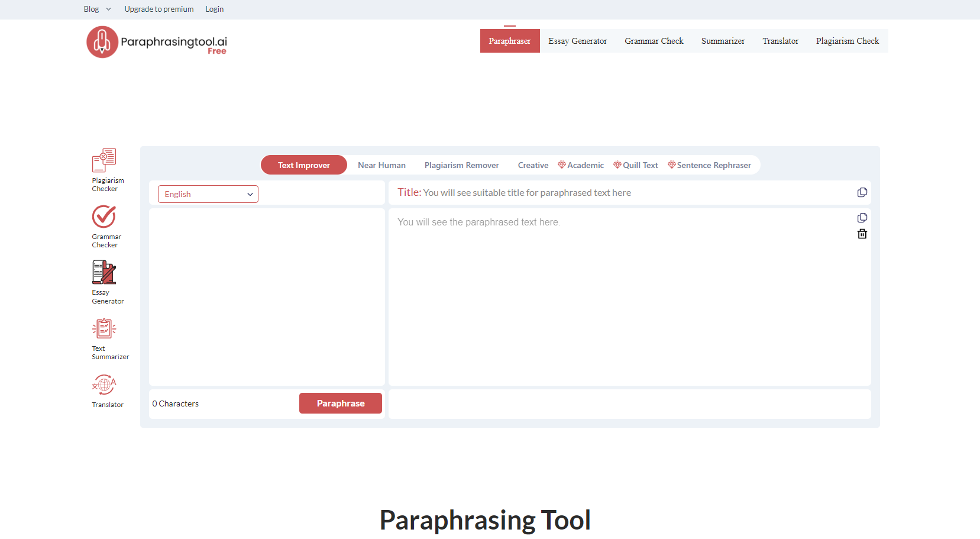The image size is (980, 539).
Task: Switch to Near Human mode
Action: pos(381,165)
